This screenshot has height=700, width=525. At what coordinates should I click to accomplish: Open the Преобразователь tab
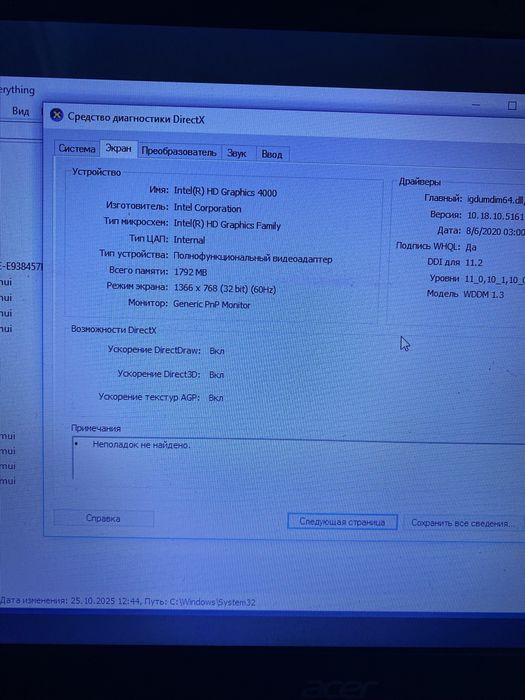tap(179, 152)
